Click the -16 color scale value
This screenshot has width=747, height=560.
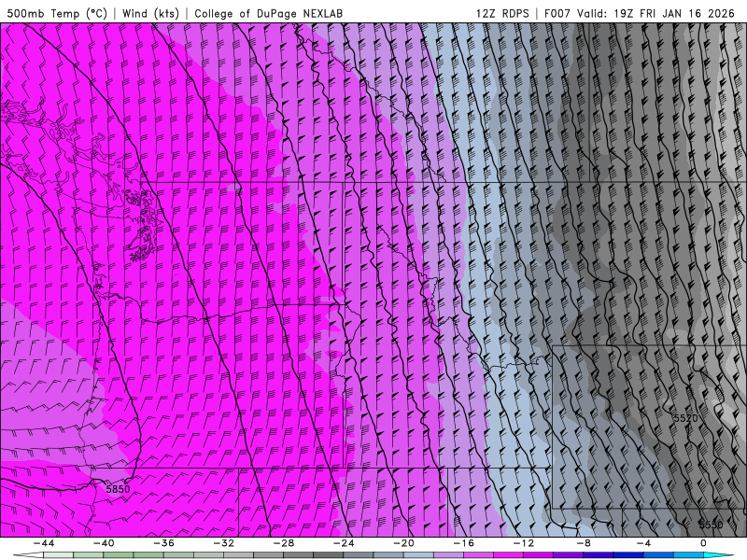click(x=463, y=543)
